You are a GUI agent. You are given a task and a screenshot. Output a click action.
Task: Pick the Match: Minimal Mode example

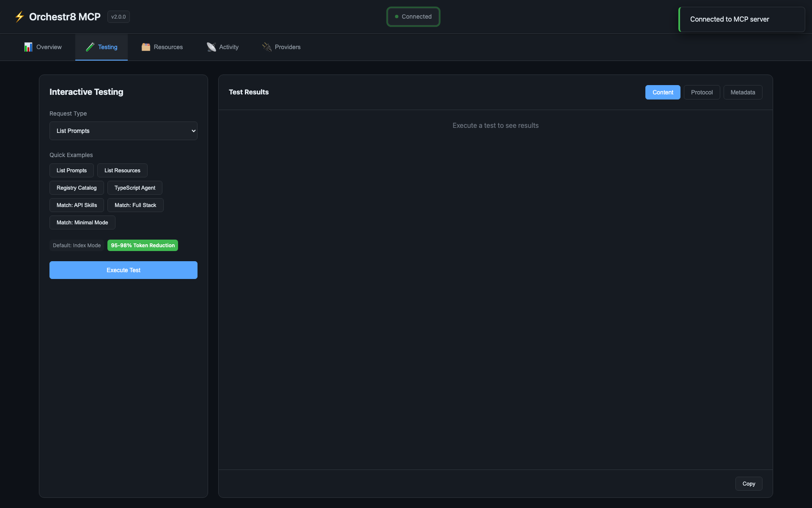click(82, 223)
